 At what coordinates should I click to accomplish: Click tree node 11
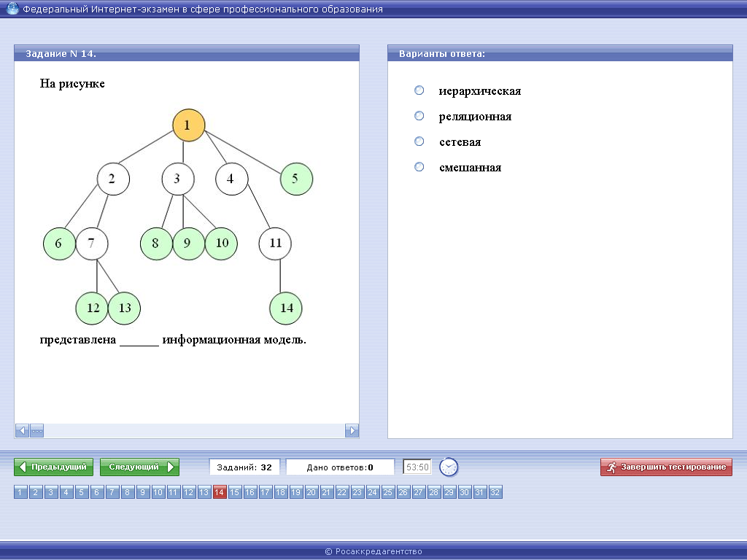pos(275,244)
